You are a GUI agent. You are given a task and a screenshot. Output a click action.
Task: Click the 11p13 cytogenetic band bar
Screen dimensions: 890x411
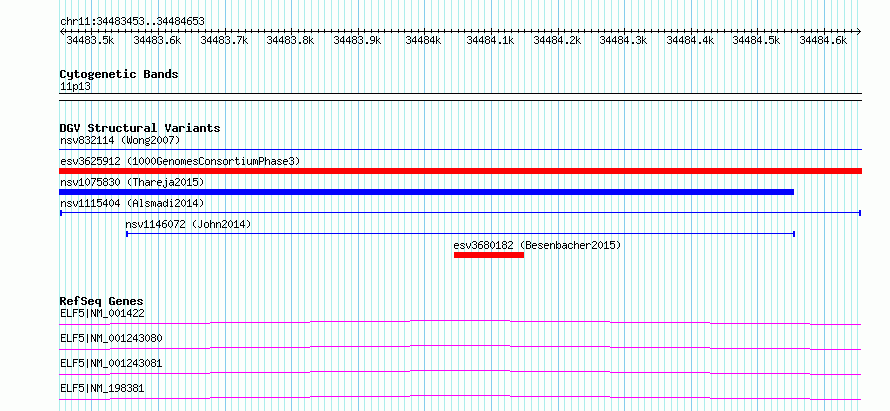[460, 97]
